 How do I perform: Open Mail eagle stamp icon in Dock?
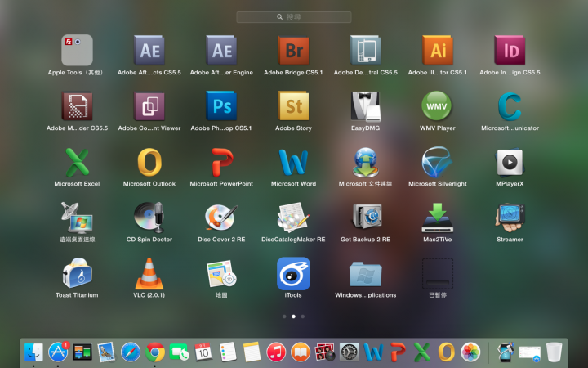106,352
